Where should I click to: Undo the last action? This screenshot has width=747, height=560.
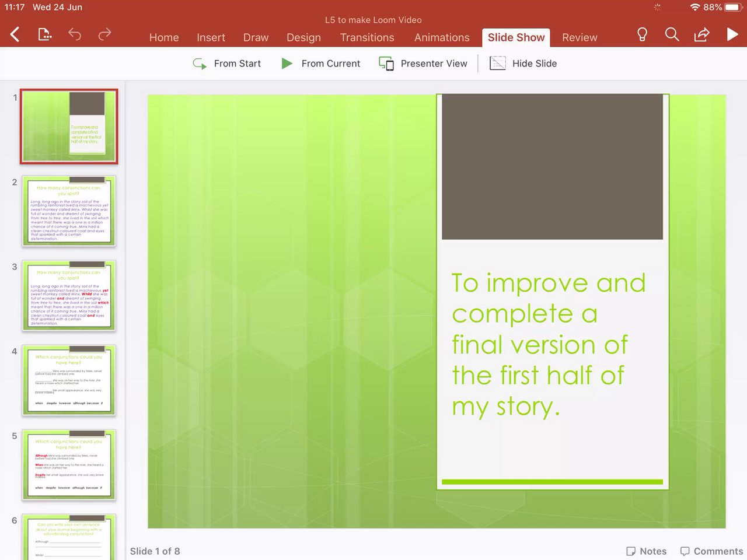[x=74, y=34]
